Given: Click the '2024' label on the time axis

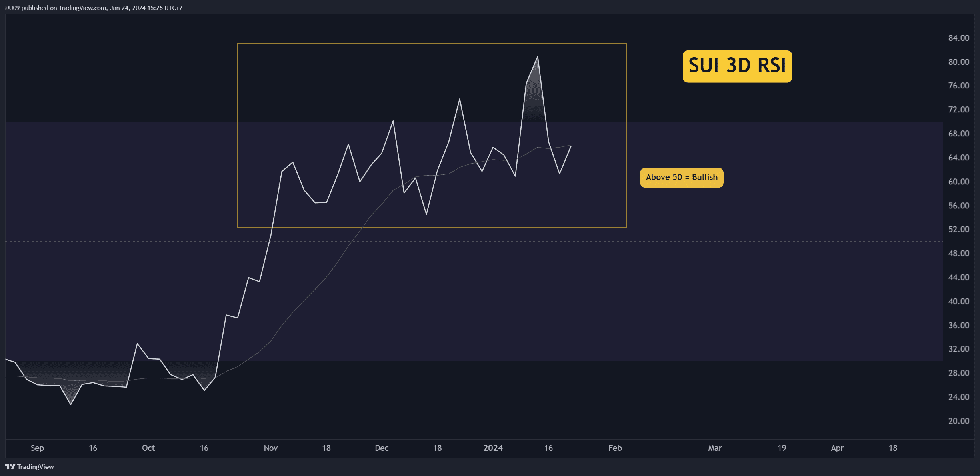Looking at the screenshot, I should pyautogui.click(x=493, y=448).
